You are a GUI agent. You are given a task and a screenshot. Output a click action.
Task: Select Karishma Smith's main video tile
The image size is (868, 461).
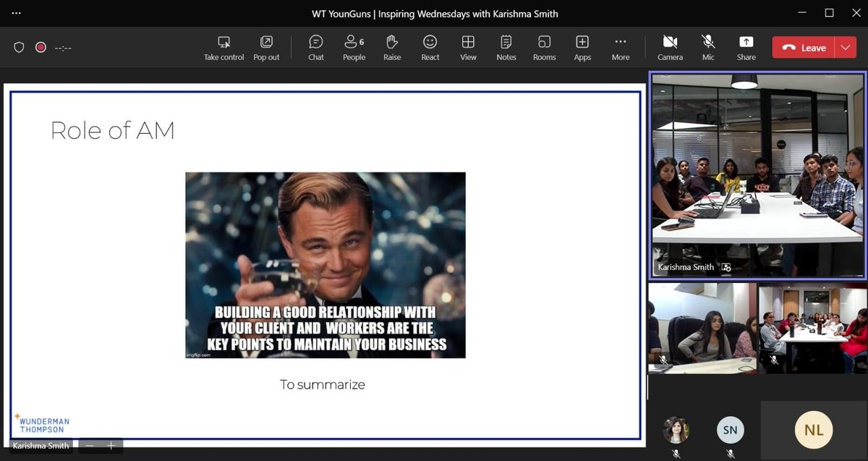(757, 174)
